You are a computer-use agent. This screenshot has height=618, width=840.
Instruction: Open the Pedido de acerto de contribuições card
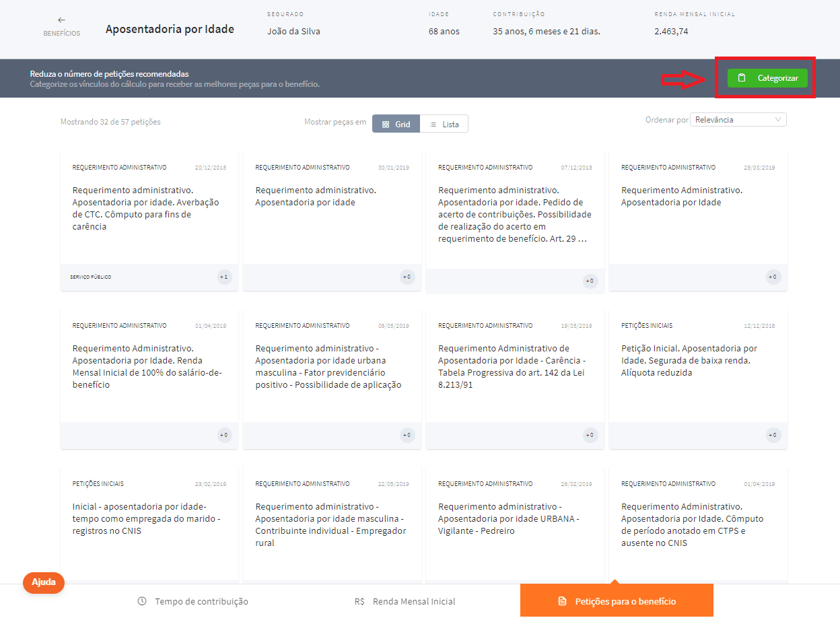(x=514, y=215)
